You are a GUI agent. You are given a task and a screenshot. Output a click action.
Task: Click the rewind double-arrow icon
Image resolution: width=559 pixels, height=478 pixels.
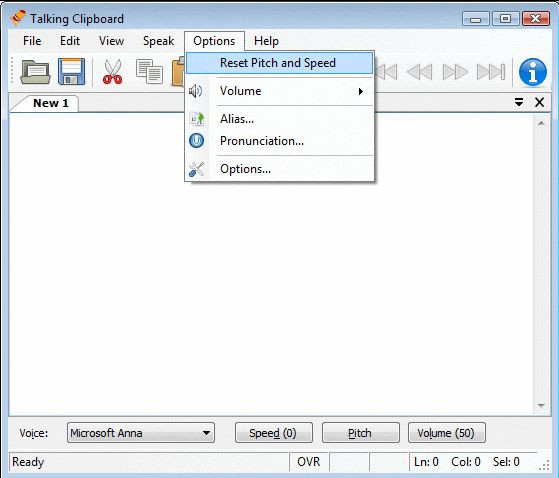click(419, 72)
